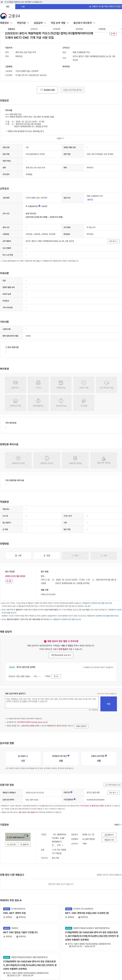Show info tooltip for 구인인증번호

[74, 799]
